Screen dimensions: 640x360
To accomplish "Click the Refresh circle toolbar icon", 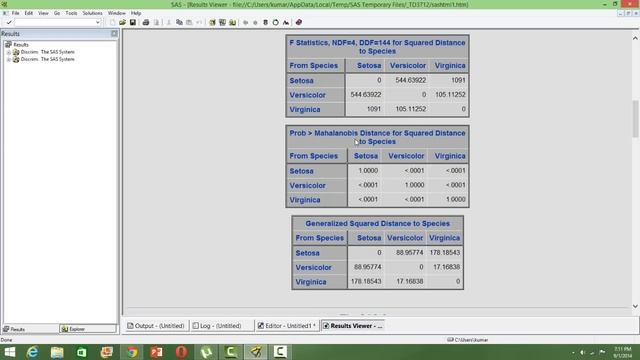I will coord(276,22).
